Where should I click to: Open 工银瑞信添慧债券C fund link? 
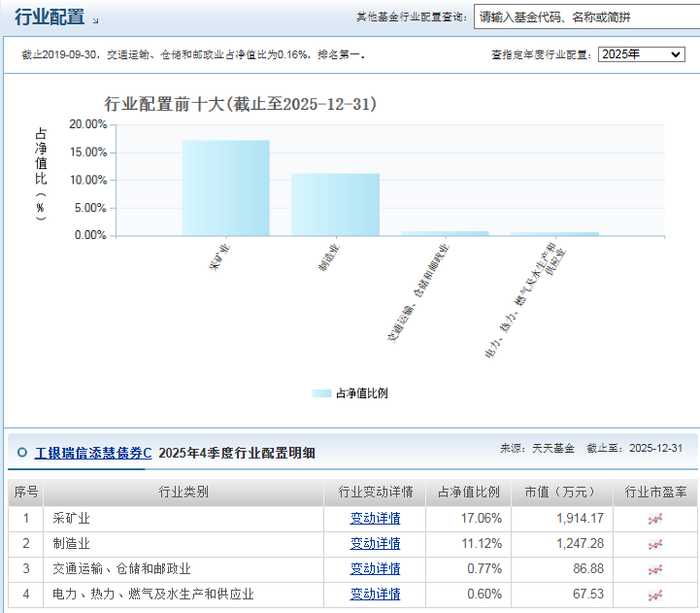coord(93,453)
